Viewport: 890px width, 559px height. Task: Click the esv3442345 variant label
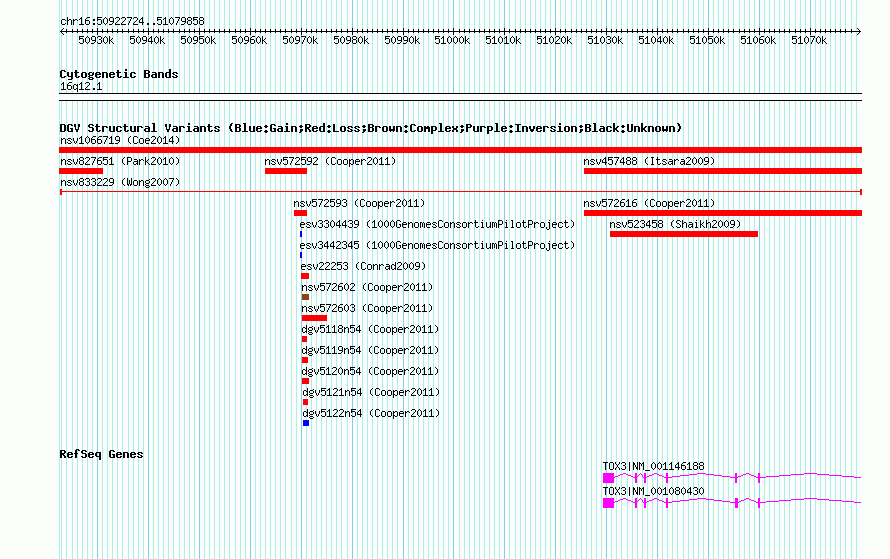[437, 245]
